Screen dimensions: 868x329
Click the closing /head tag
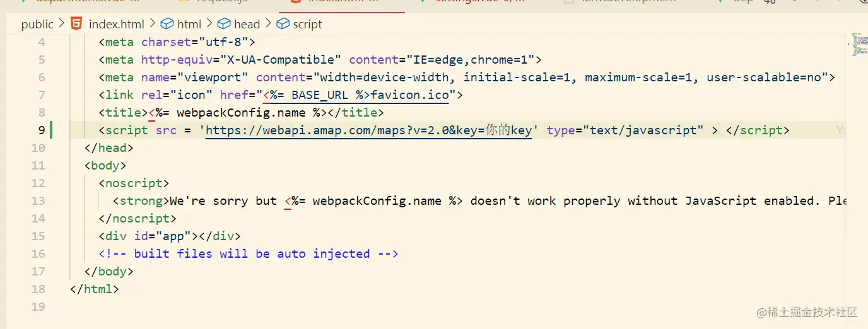[x=109, y=148]
